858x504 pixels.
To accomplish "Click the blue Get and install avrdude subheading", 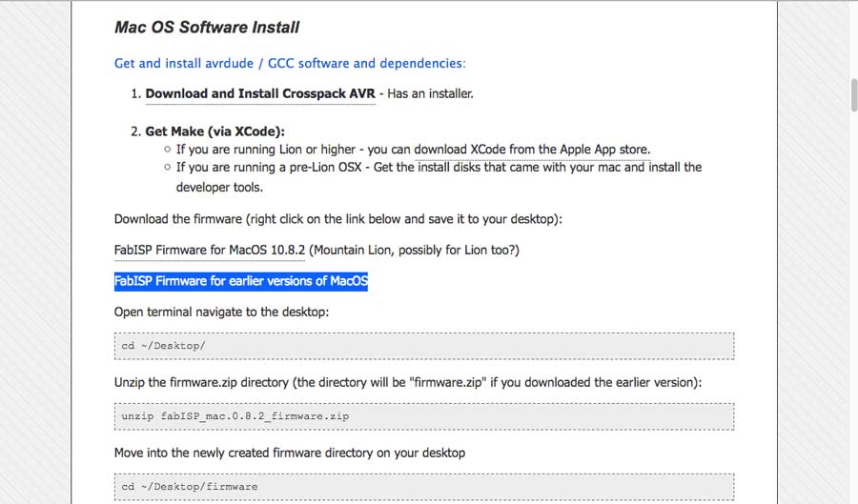I will click(x=289, y=64).
